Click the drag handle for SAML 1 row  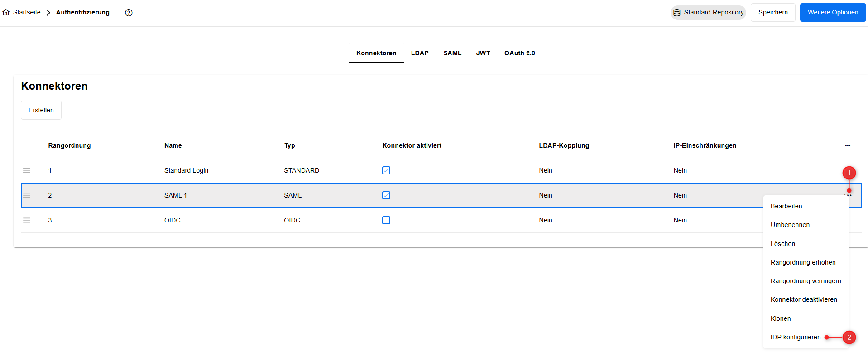pyautogui.click(x=27, y=195)
